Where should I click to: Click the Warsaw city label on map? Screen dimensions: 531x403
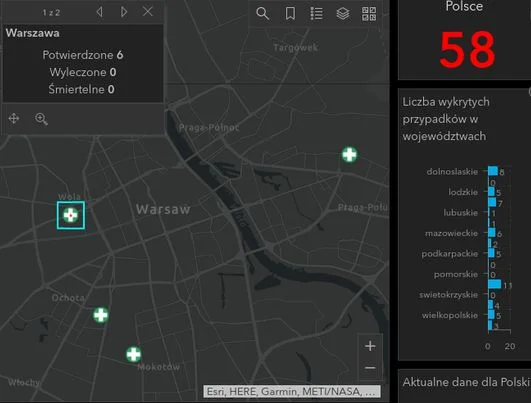pos(163,209)
